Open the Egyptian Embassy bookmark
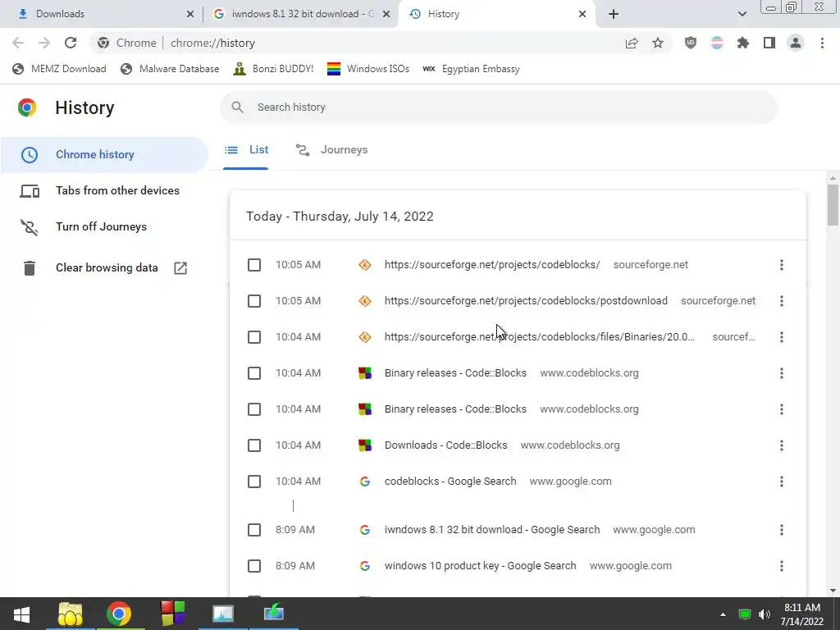840x630 pixels. (x=472, y=69)
